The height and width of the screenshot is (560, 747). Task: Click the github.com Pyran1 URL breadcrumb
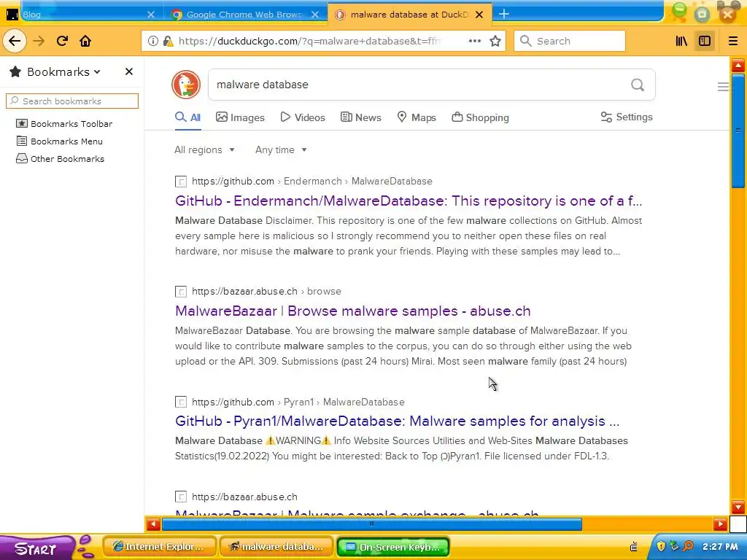(298, 402)
